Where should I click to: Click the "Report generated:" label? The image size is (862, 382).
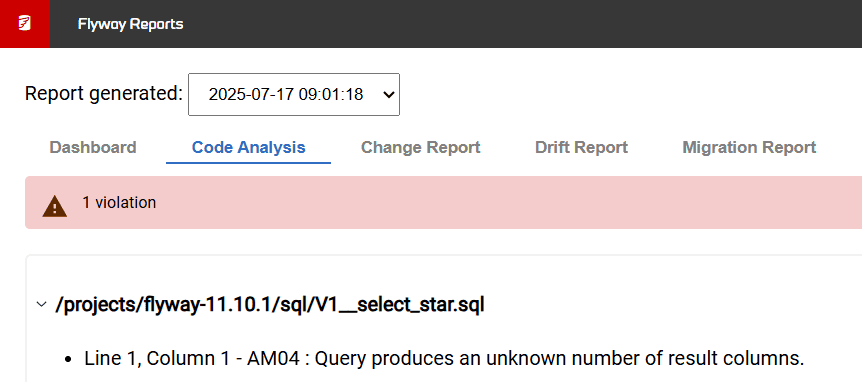click(103, 93)
